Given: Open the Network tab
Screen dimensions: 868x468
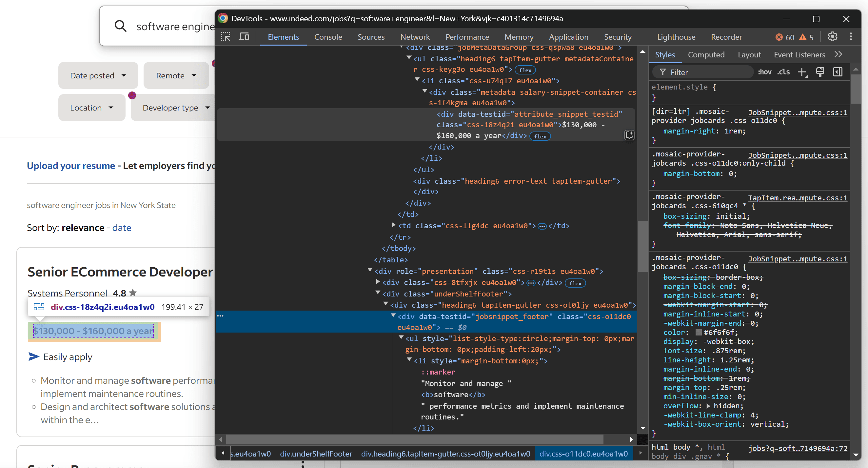Looking at the screenshot, I should click(415, 37).
